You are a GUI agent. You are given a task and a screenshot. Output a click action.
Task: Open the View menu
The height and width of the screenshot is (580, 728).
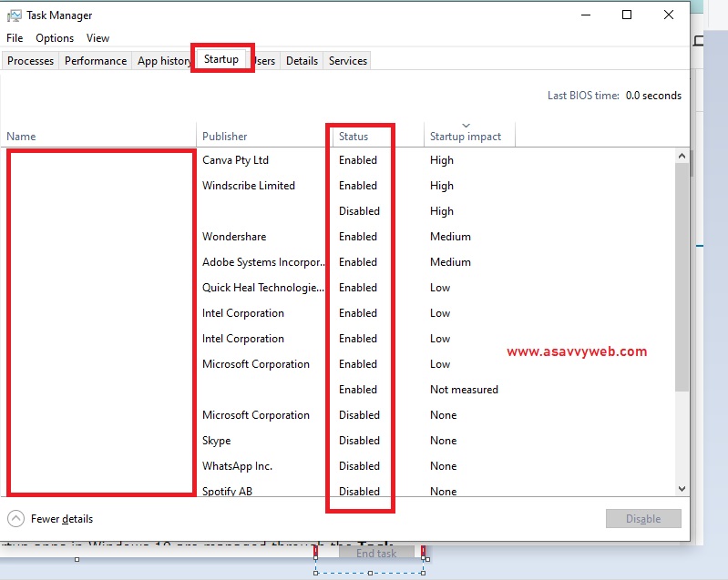click(97, 38)
